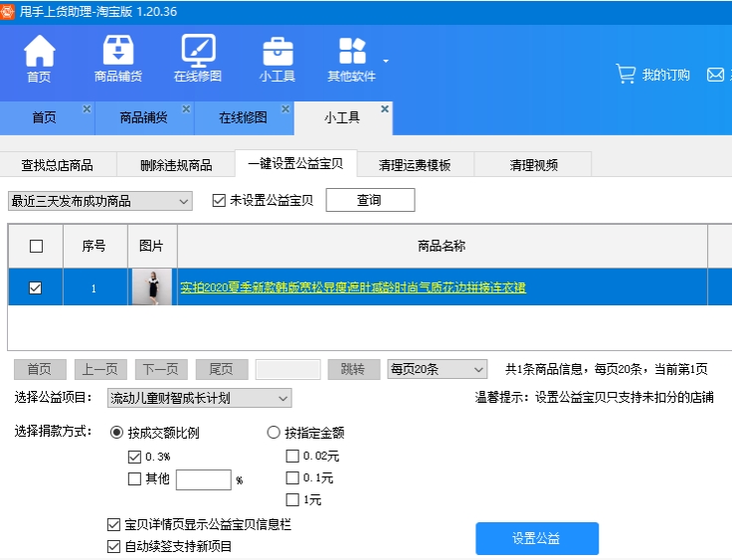Click the app logo in title bar

point(7,11)
